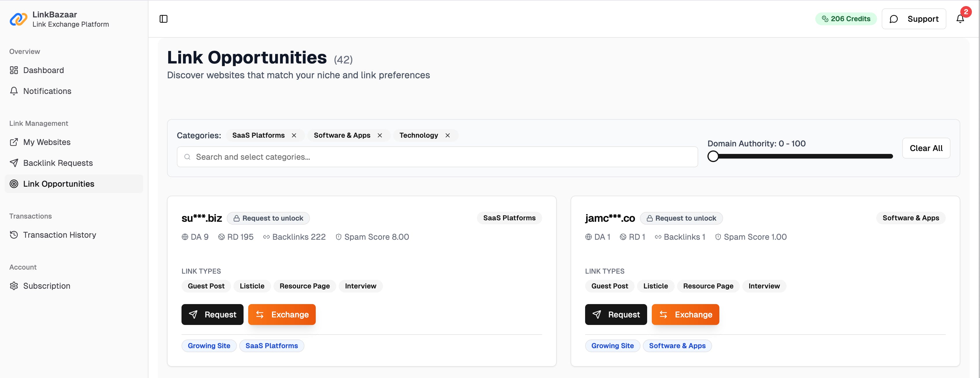Click Exchange for jamc***.co
The image size is (980, 378).
pyautogui.click(x=685, y=315)
